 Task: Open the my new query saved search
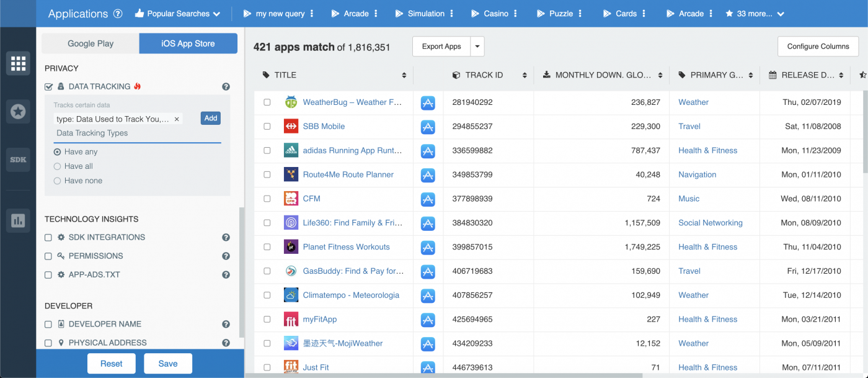click(274, 14)
